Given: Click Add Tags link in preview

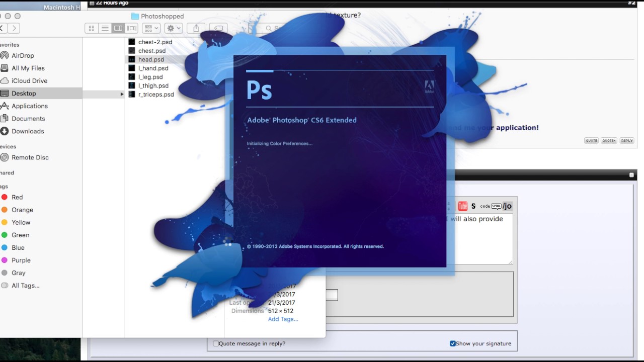Looking at the screenshot, I should coord(283,319).
